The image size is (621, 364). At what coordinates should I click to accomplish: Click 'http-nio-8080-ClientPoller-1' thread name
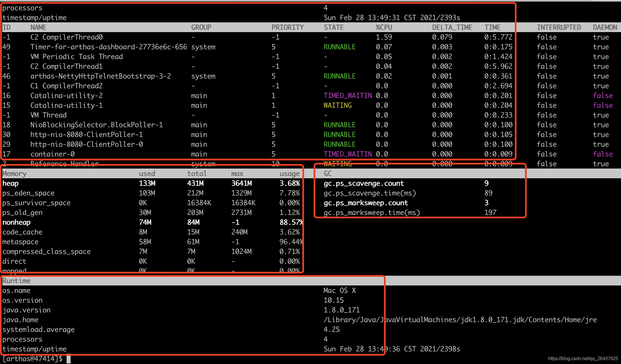[87, 135]
